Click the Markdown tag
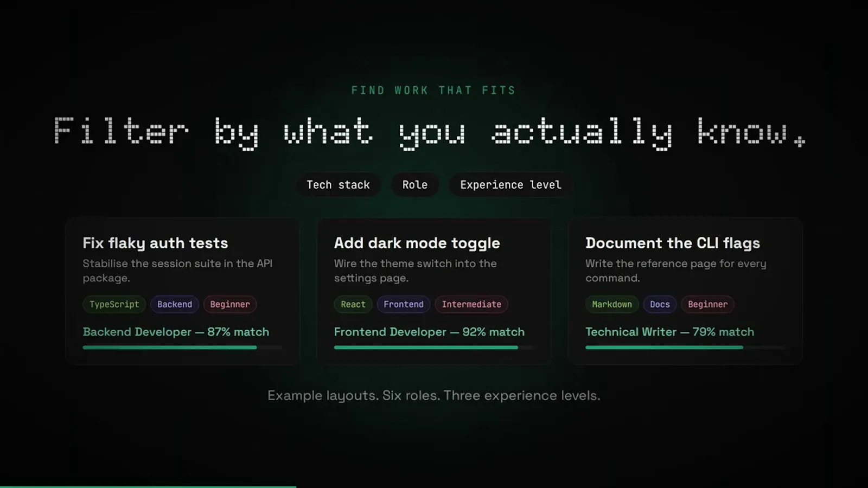Viewport: 868px width, 488px height. [612, 304]
